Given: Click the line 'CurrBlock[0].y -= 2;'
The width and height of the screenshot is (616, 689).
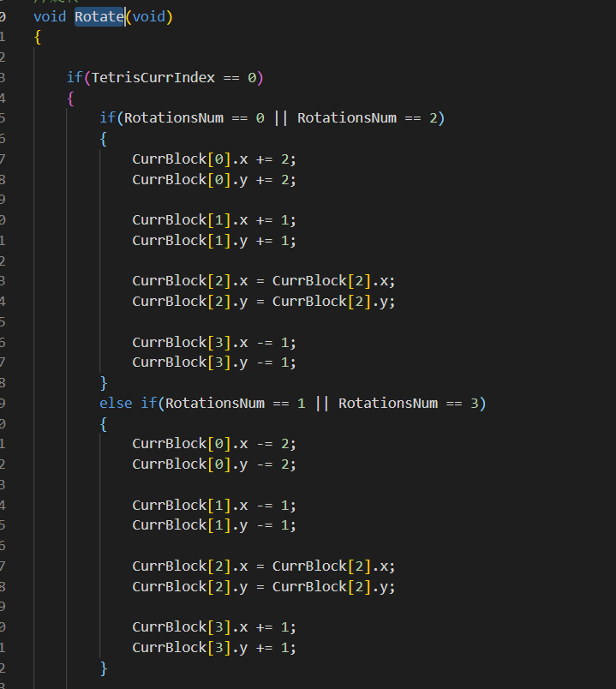Looking at the screenshot, I should [214, 464].
